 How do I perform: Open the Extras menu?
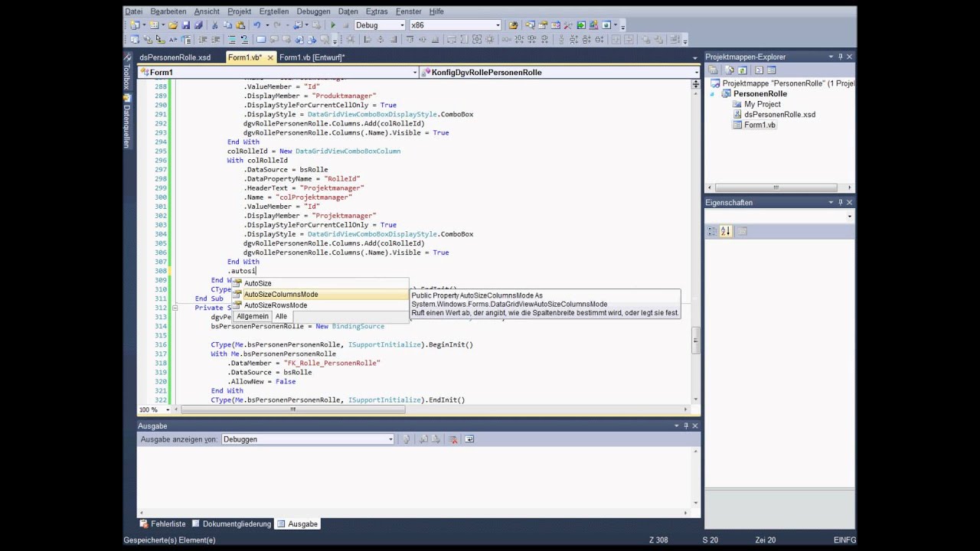377,11
